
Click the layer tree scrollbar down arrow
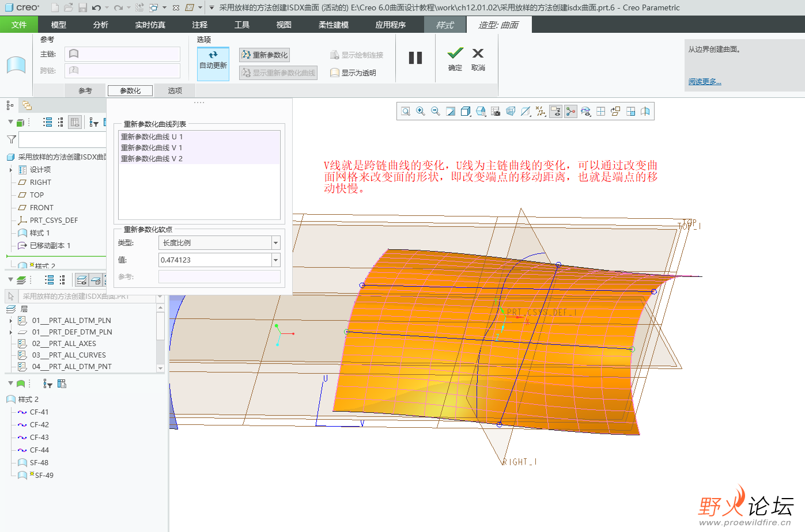click(x=161, y=368)
